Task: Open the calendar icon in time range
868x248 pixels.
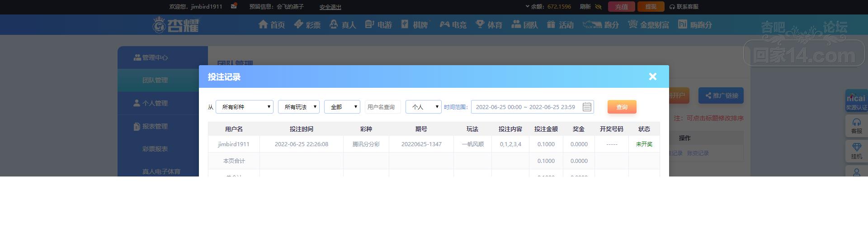Action: pyautogui.click(x=587, y=107)
